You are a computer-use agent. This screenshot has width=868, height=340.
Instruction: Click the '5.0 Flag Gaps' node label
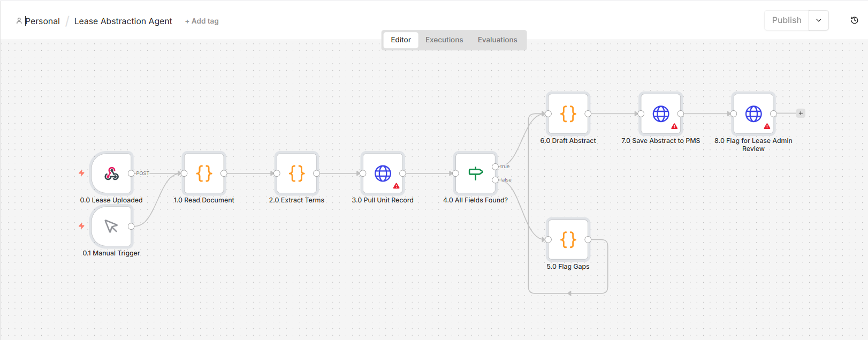(568, 267)
